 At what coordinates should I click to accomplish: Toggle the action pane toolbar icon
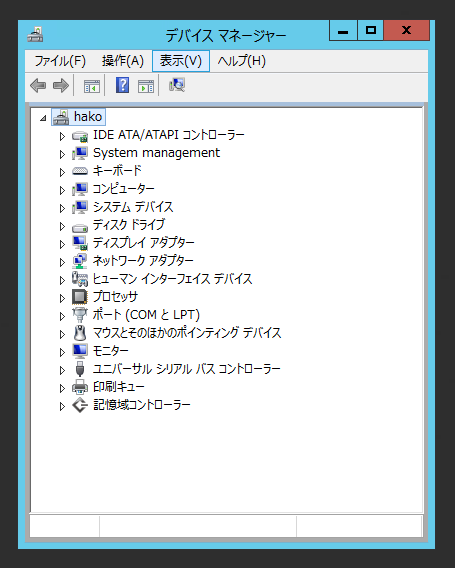tap(146, 86)
